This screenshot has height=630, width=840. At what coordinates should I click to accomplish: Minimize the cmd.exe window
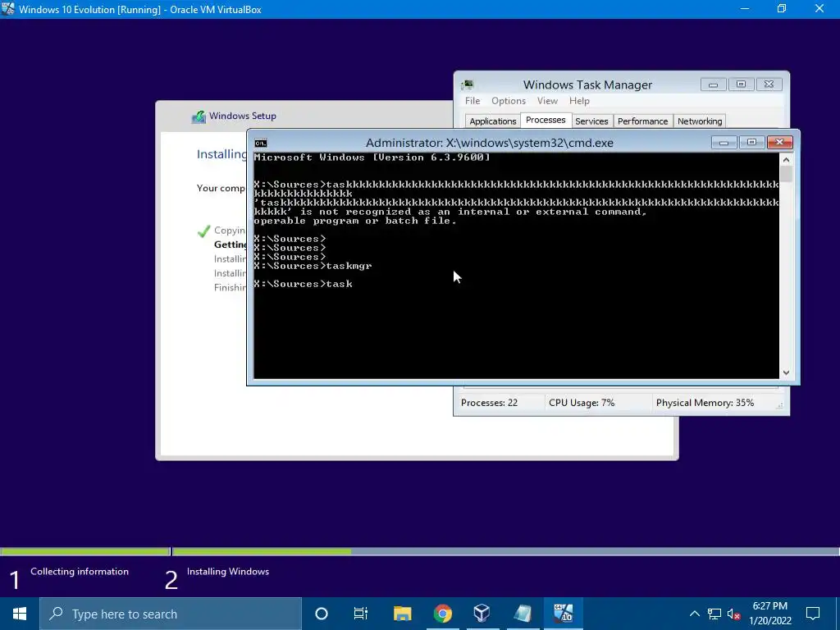tap(724, 142)
